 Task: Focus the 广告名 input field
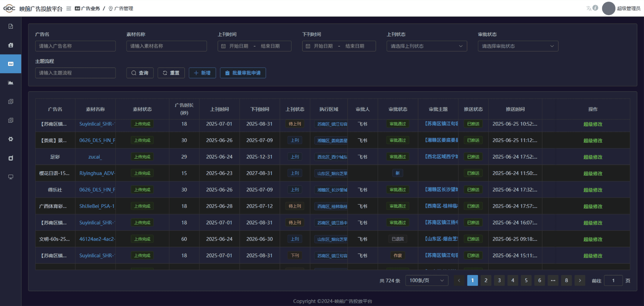tap(75, 46)
